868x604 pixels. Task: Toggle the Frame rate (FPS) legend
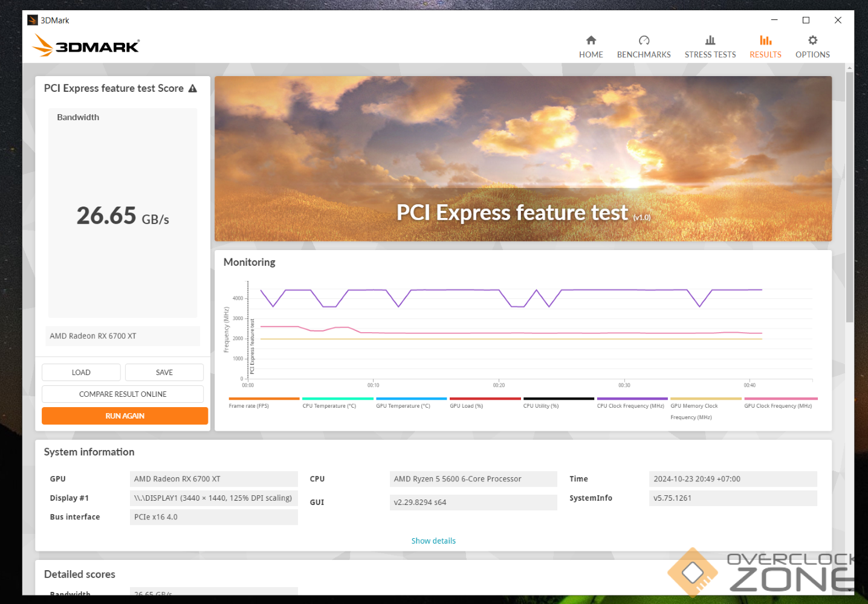tap(248, 406)
